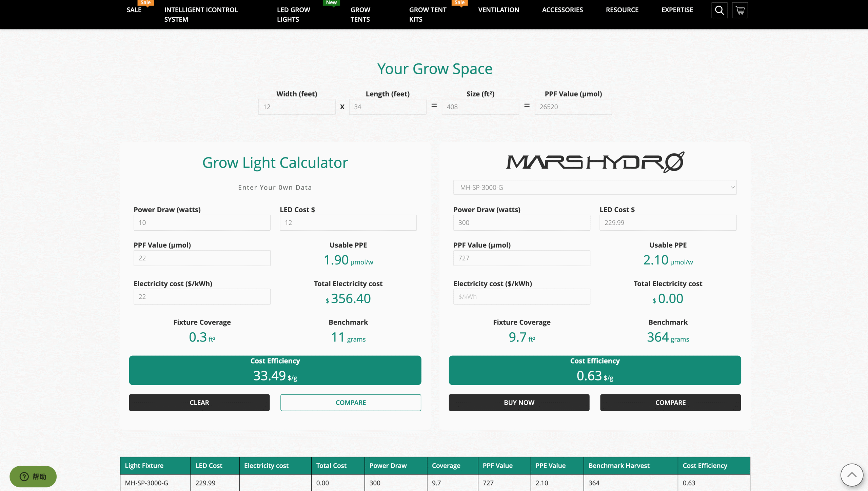
Task: Click the Mars Hydro electricity cost $/kWh field
Action: tap(521, 296)
